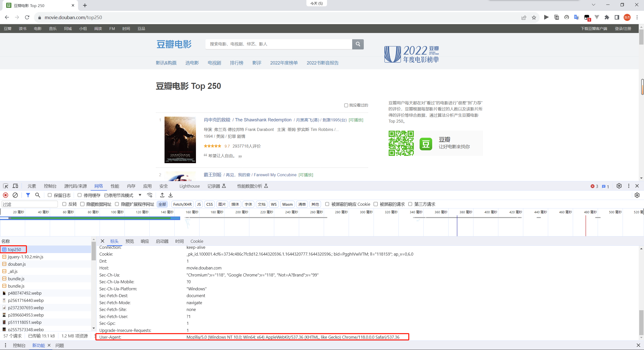
Task: Open the 预览 tab of the request
Action: (x=130, y=241)
